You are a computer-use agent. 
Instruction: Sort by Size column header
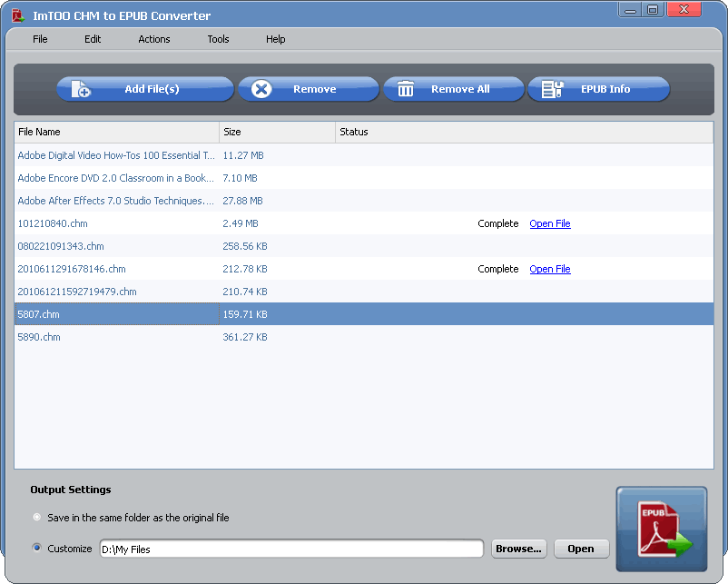pyautogui.click(x=277, y=132)
